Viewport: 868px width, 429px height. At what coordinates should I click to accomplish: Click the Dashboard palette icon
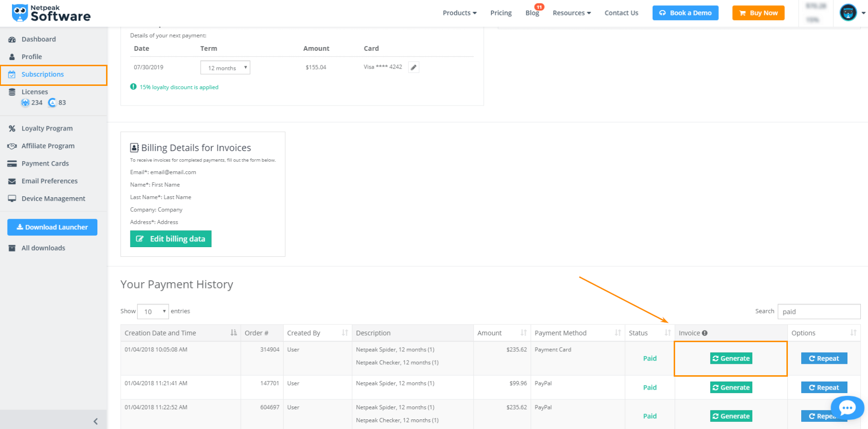point(12,39)
